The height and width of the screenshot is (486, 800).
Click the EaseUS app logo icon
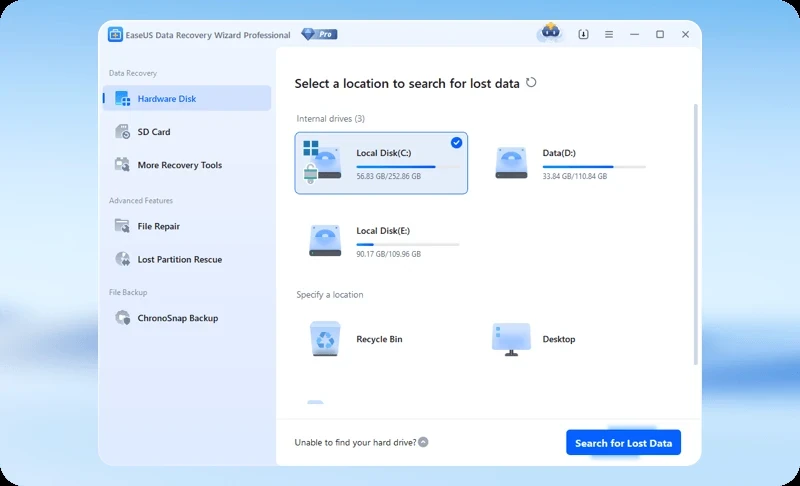(x=115, y=35)
